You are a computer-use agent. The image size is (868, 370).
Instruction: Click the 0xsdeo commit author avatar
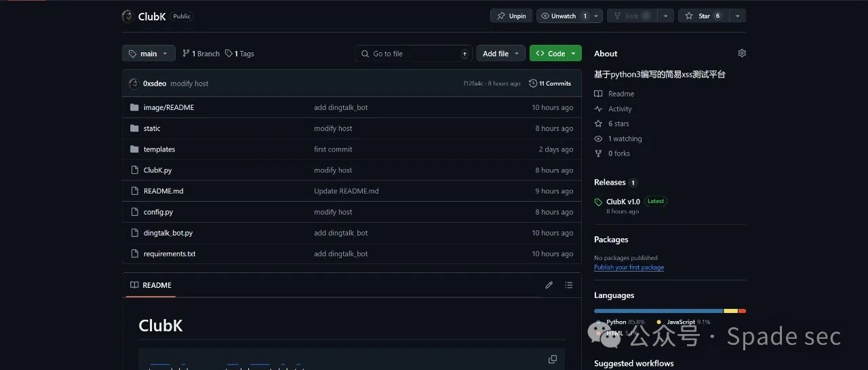coord(134,84)
